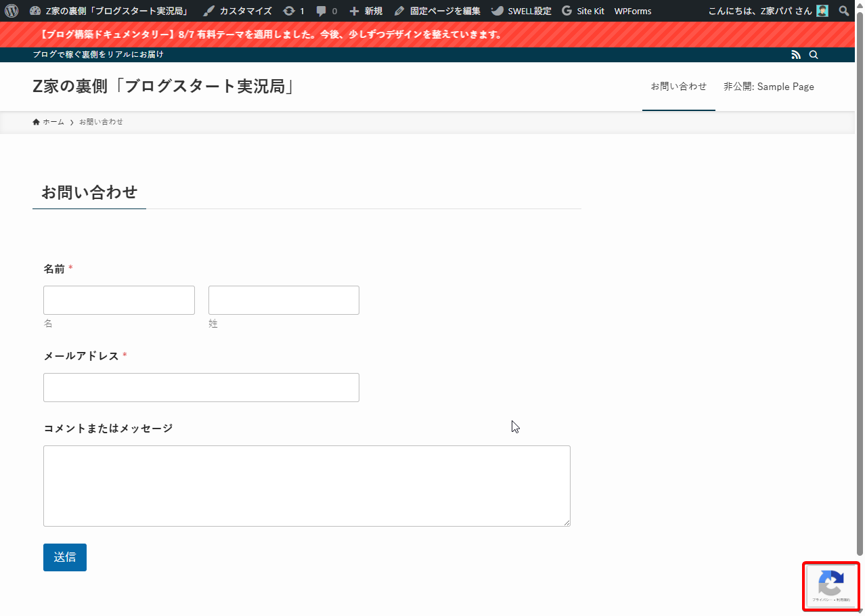
Task: Open the カスタマイズ customizer
Action: [x=238, y=11]
